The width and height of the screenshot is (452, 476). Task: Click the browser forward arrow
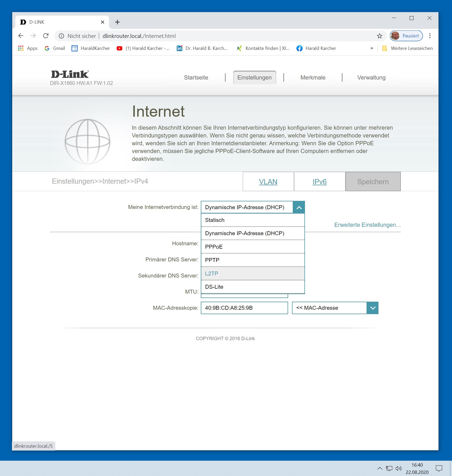click(x=33, y=36)
